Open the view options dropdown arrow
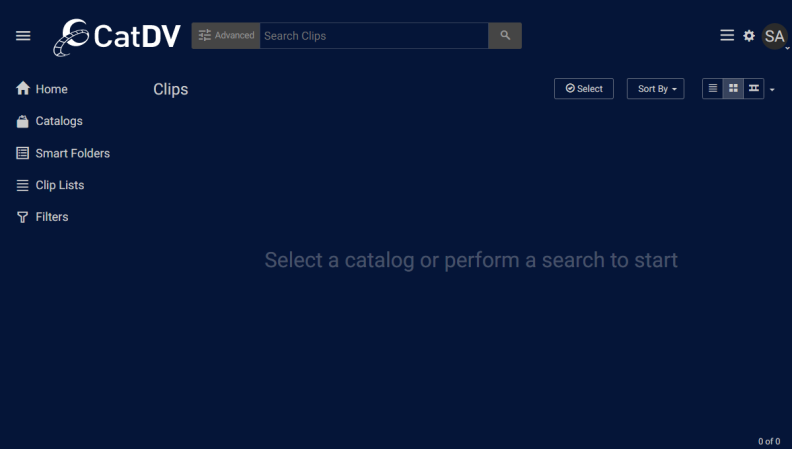792x449 pixels. pyautogui.click(x=772, y=90)
